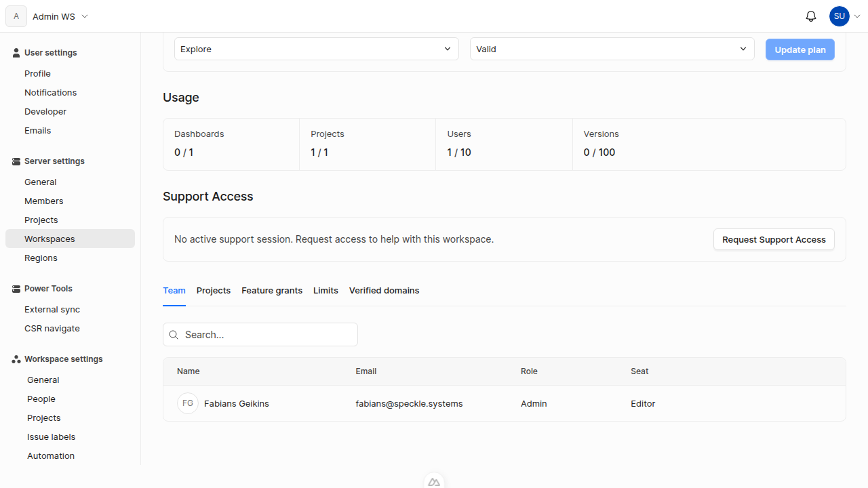Switch to the Feature grants tab
Viewport: 868px width, 488px height.
[271, 290]
